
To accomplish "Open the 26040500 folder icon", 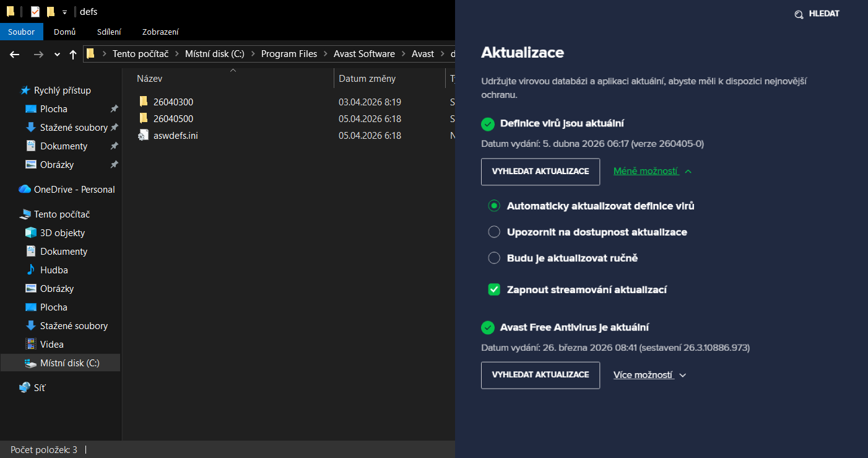I will (144, 118).
